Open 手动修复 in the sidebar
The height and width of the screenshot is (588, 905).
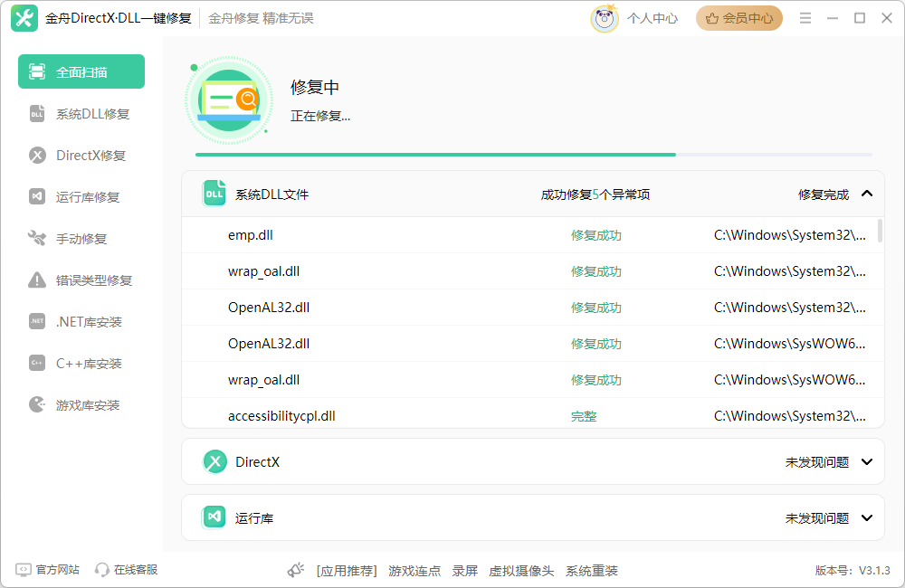tap(81, 238)
